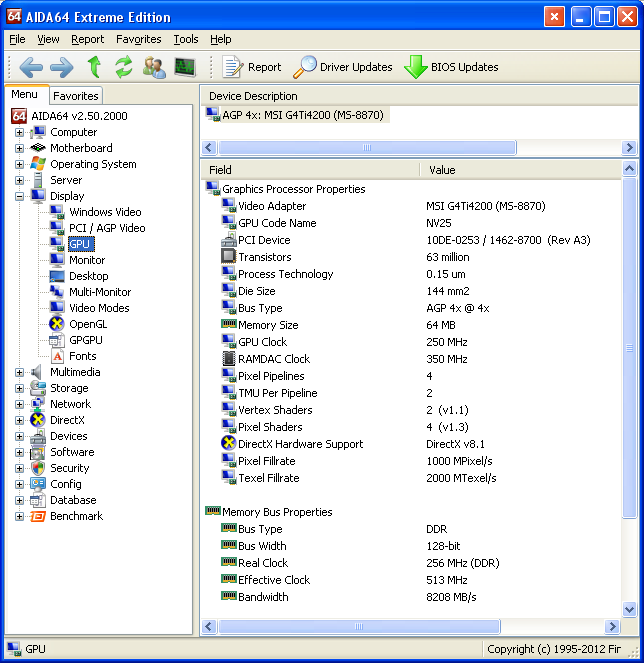Click device description scroll right arrow
The width and height of the screenshot is (644, 663).
click(x=629, y=148)
